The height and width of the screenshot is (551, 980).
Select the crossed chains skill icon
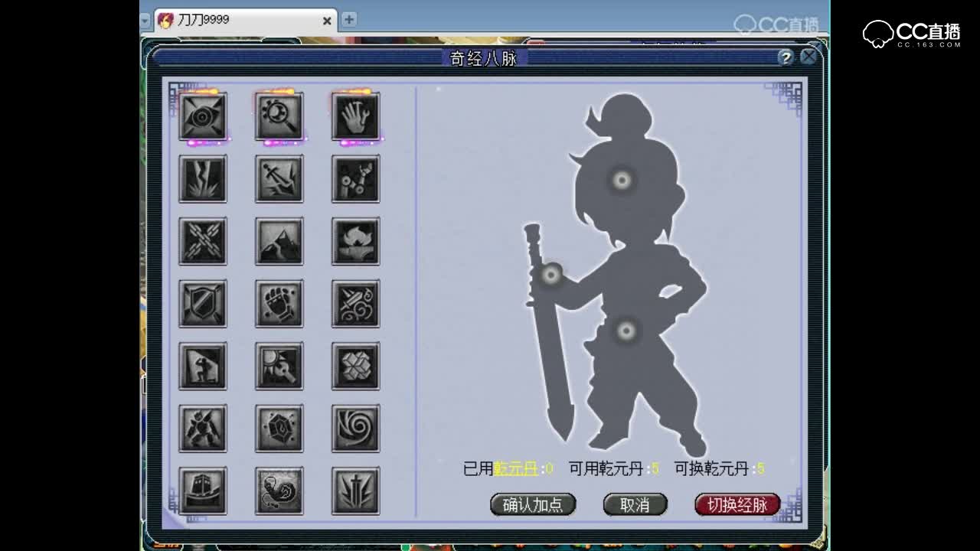[x=203, y=241]
